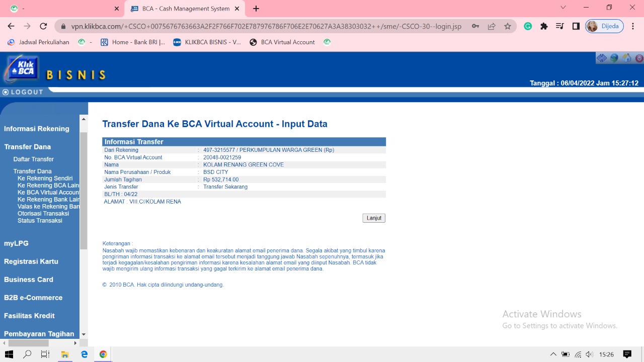Click the Cisco VPN home icon
The image size is (644, 362).
coord(627,58)
